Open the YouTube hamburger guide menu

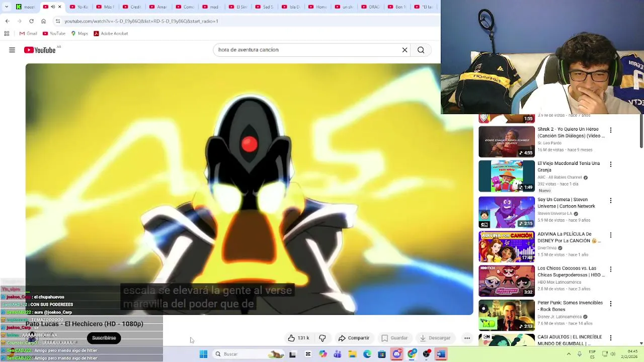pos(12,50)
